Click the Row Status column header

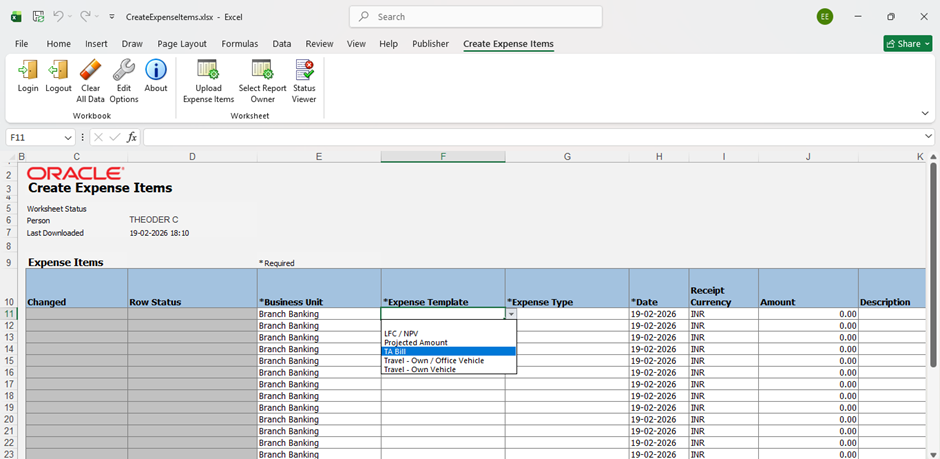[x=192, y=288]
